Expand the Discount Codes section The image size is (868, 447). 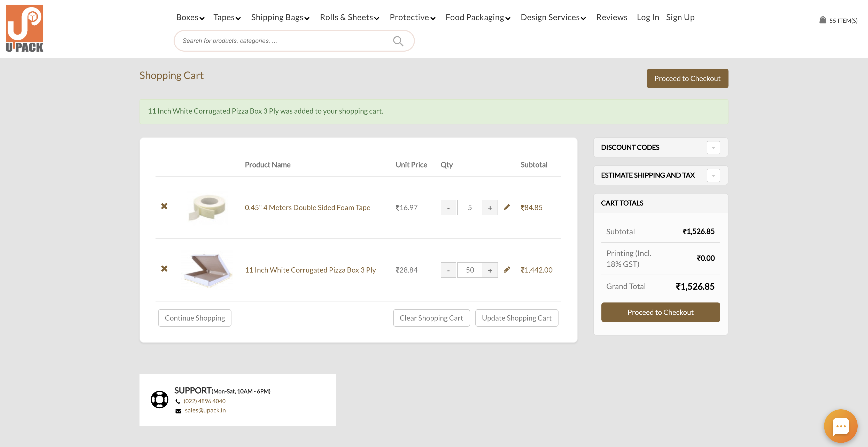click(713, 147)
